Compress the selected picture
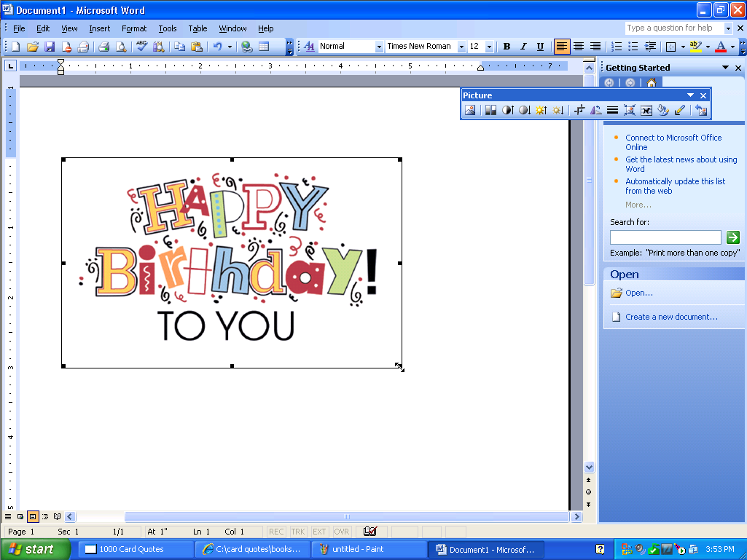The image size is (747, 560). (x=630, y=110)
